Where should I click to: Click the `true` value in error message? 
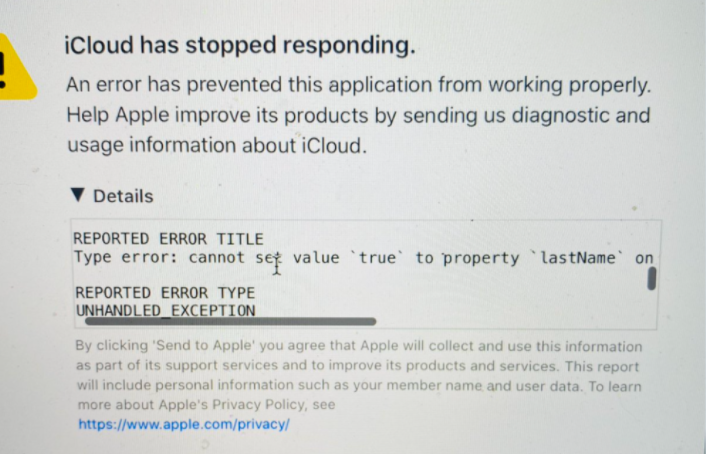(x=377, y=258)
